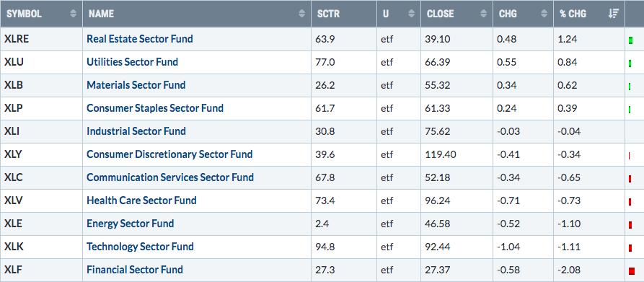Open Communication Services Sector Fund link
Viewport: 644px width, 282px height.
[x=170, y=177]
